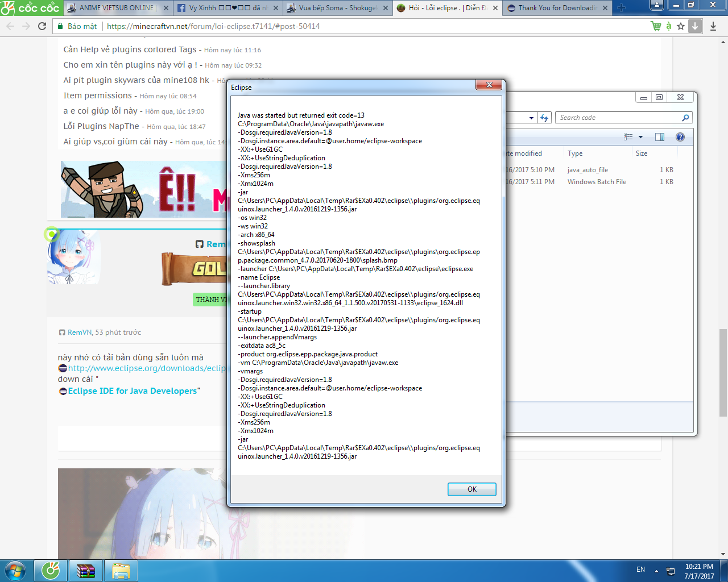Close the Thank You for Downloading tab
728x582 pixels.
[605, 8]
